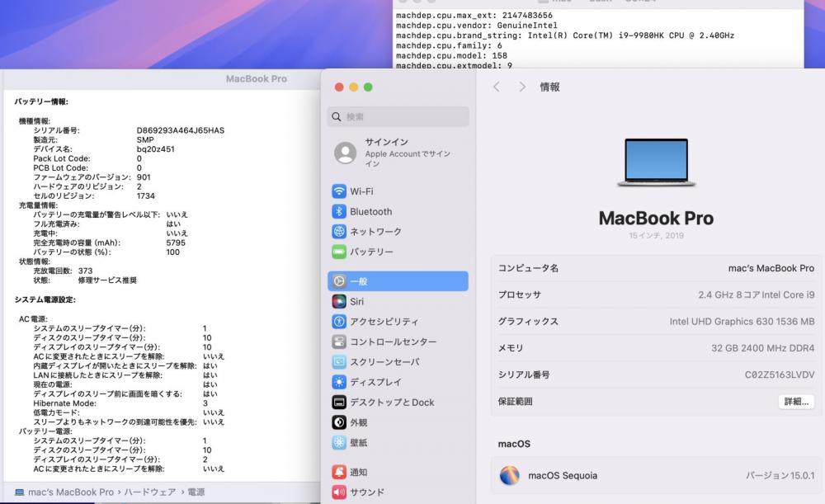Click グラフィックス value Intel UHD Graphics 630
This screenshot has width=825, height=504.
click(742, 322)
